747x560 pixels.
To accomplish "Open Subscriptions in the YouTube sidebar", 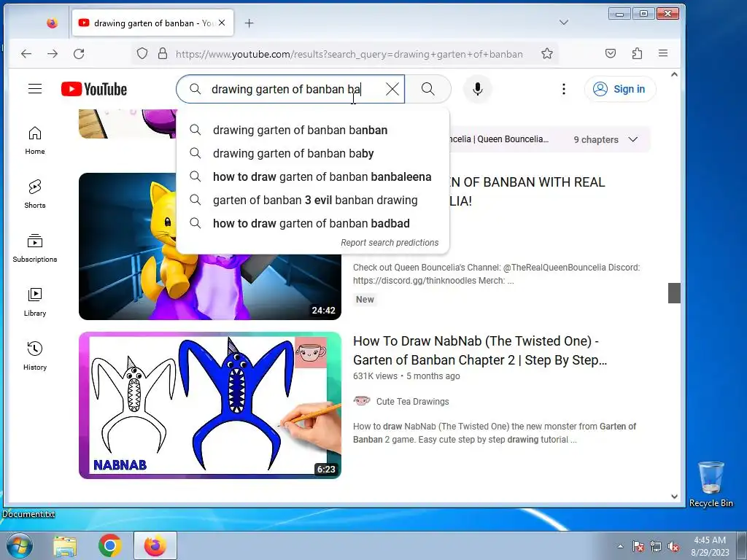I will pyautogui.click(x=35, y=249).
